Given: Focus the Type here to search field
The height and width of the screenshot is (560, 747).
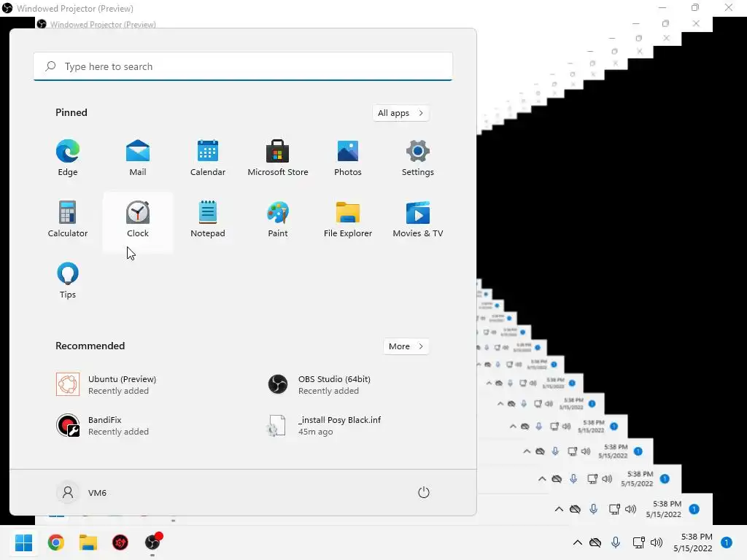Looking at the screenshot, I should pos(243,66).
